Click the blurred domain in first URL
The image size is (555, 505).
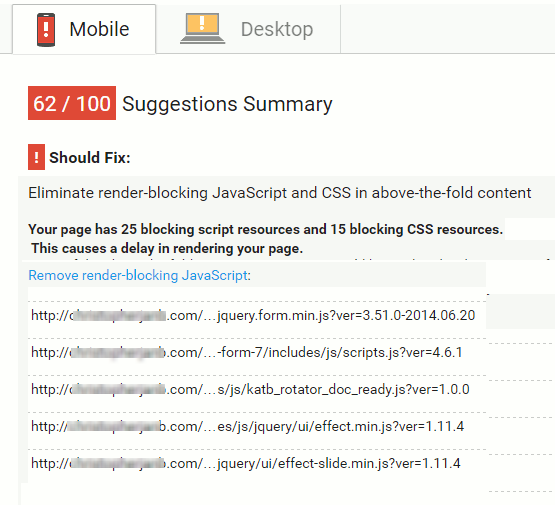[118, 315]
